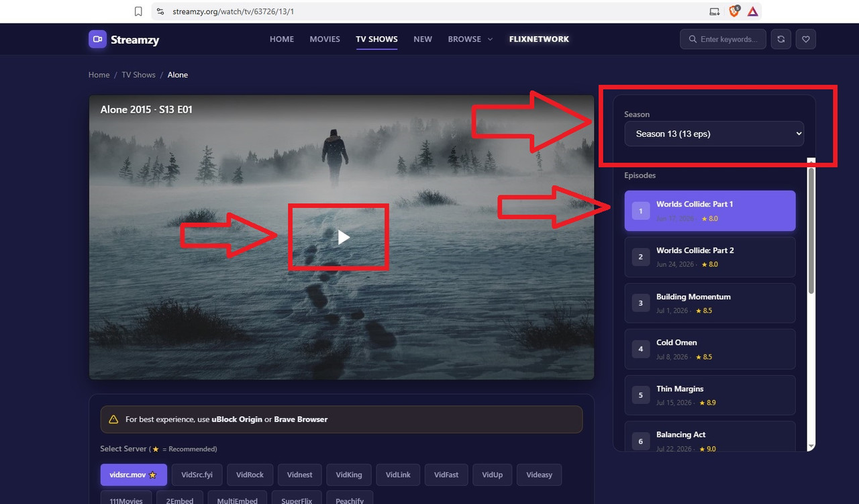Viewport: 859px width, 504px height.
Task: Select episode 2 Worlds Collide: Part 2
Action: click(x=710, y=257)
